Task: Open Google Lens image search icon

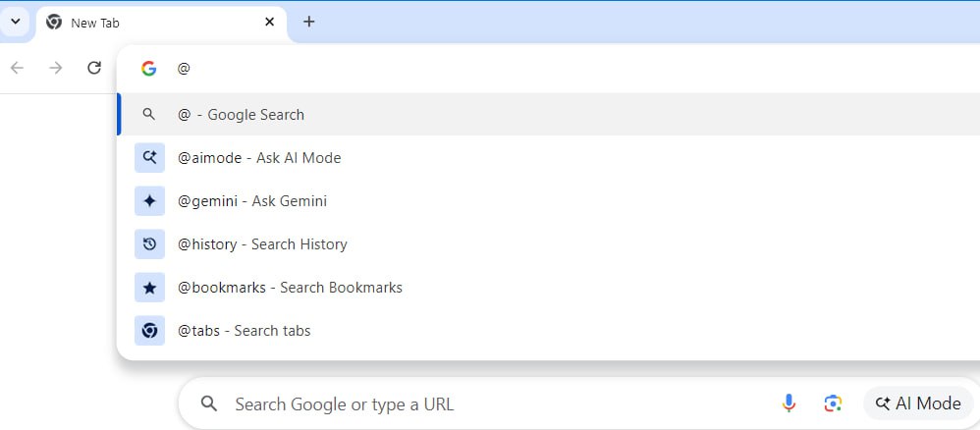Action: (833, 403)
